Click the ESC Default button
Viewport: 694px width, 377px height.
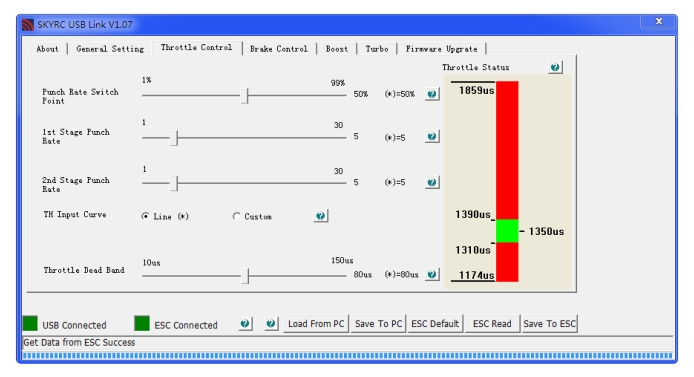tap(435, 324)
